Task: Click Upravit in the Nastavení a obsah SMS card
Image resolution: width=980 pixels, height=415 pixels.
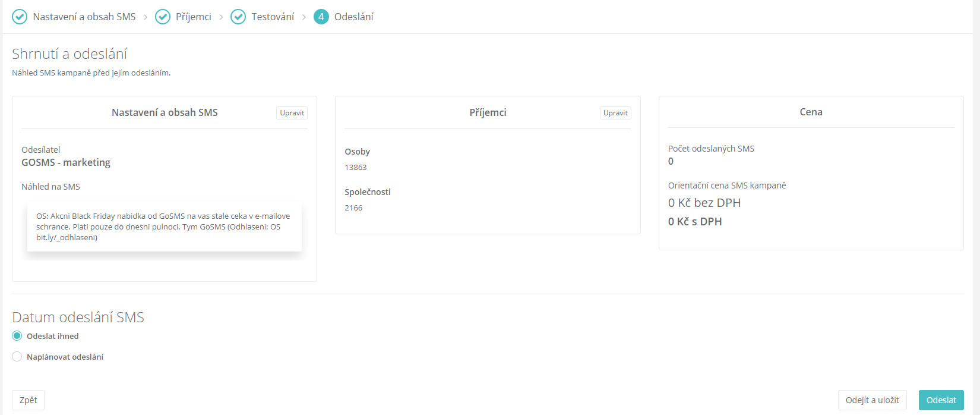Action: 292,113
